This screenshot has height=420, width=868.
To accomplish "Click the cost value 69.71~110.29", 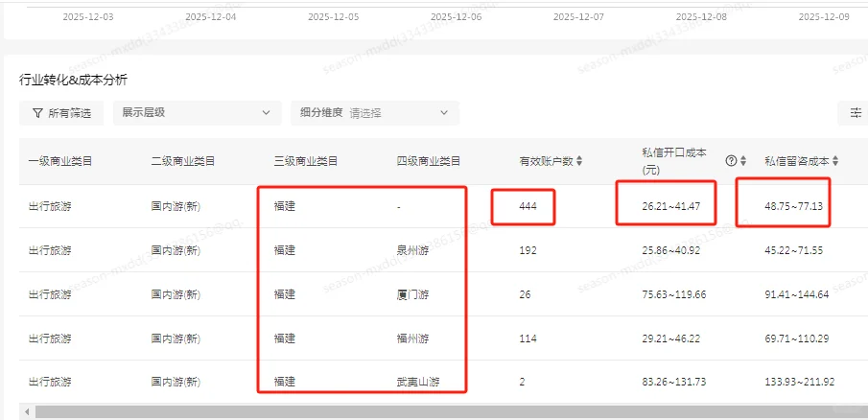I will [797, 338].
